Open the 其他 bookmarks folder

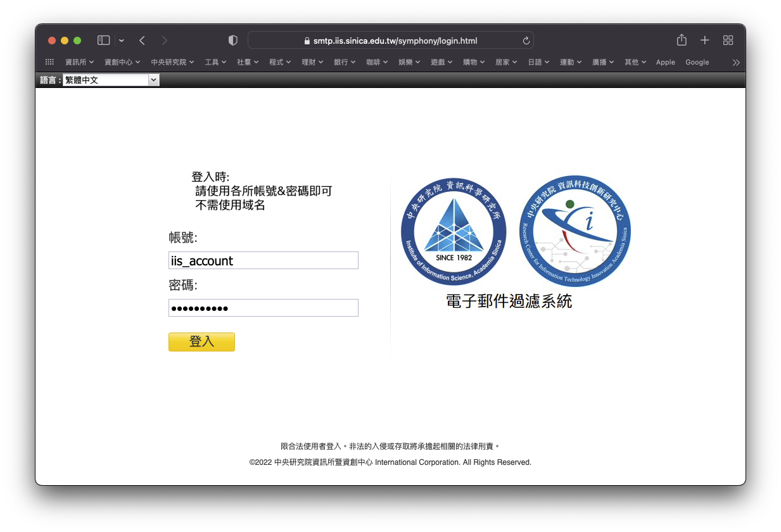[x=635, y=62]
